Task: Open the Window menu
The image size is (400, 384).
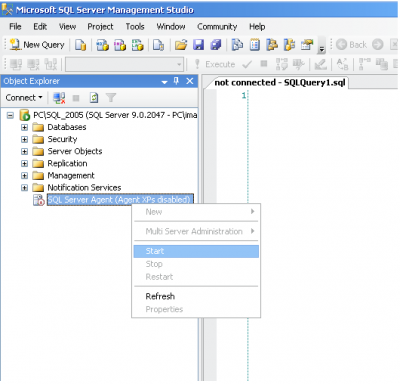Action: pyautogui.click(x=171, y=27)
